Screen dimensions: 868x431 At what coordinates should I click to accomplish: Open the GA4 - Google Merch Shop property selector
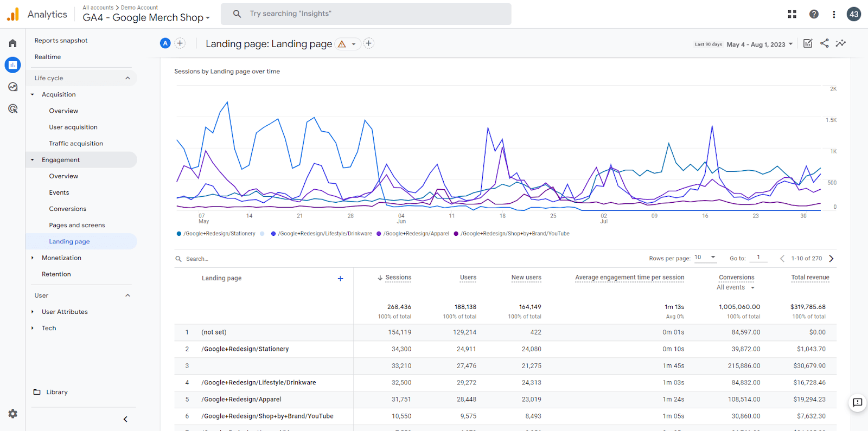point(146,17)
